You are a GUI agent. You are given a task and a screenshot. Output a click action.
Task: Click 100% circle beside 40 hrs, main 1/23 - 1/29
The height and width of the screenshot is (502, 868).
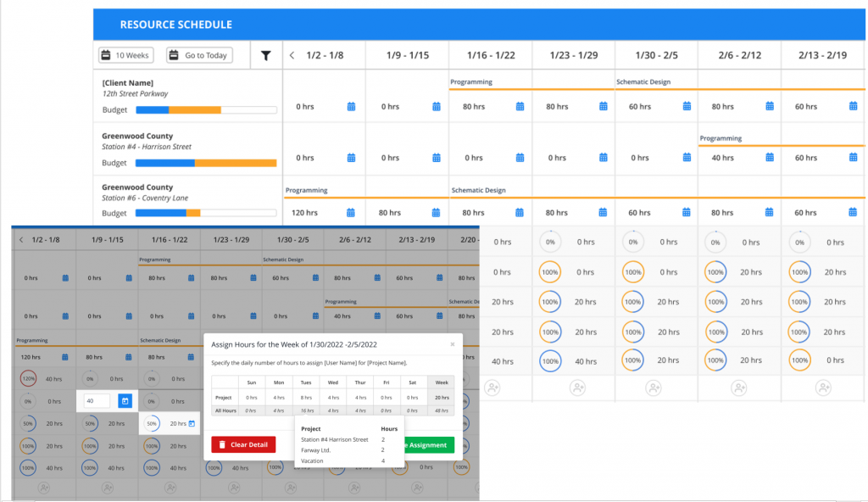tap(549, 361)
